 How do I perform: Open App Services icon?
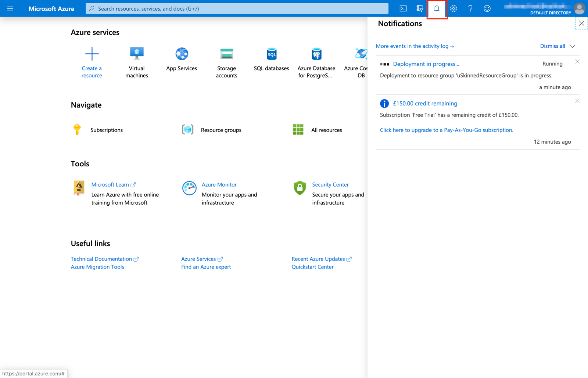(182, 54)
